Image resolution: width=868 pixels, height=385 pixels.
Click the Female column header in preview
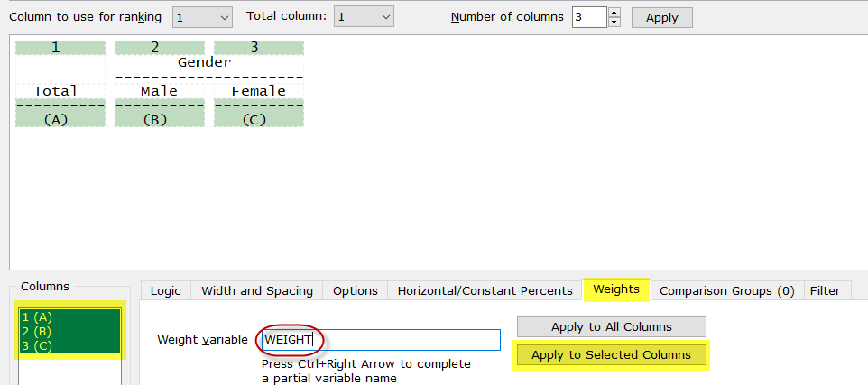click(258, 91)
